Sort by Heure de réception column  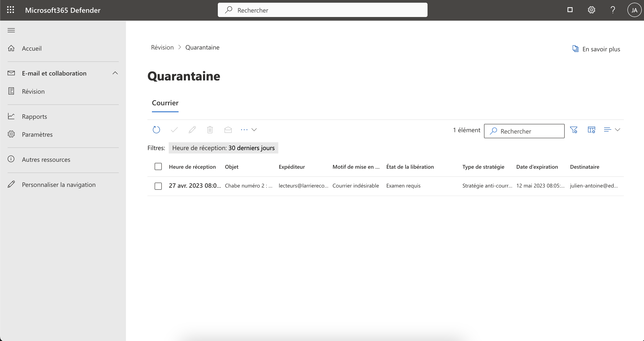point(192,167)
